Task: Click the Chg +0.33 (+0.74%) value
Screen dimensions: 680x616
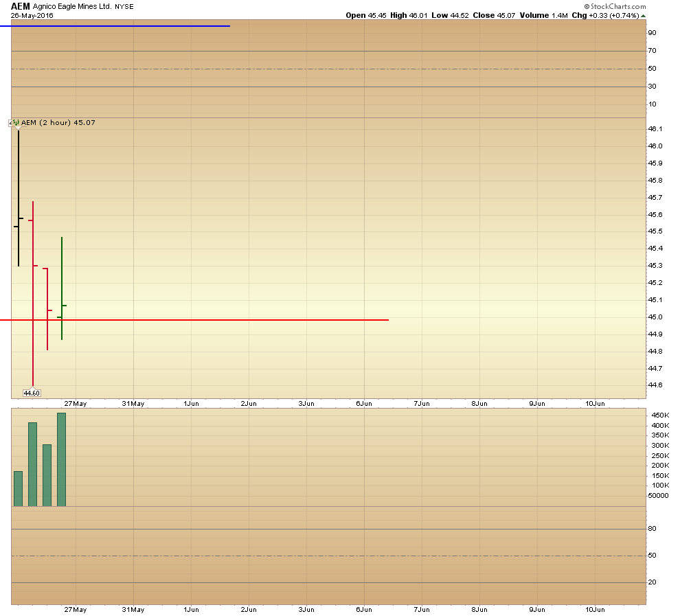Action: (x=605, y=16)
